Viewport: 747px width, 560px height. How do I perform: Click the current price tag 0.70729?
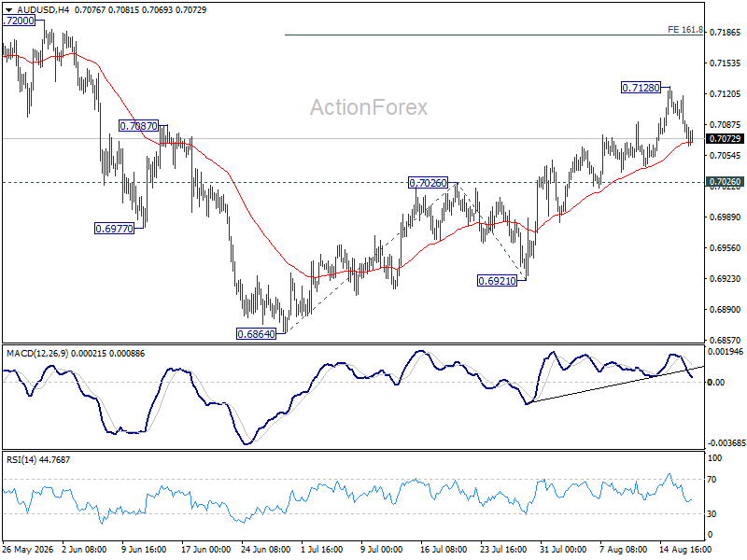725,138
